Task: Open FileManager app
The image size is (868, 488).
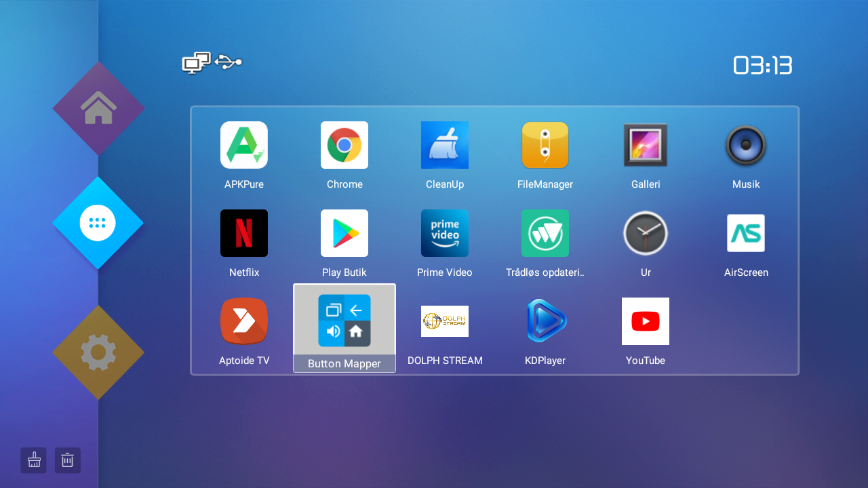Action: pyautogui.click(x=545, y=145)
